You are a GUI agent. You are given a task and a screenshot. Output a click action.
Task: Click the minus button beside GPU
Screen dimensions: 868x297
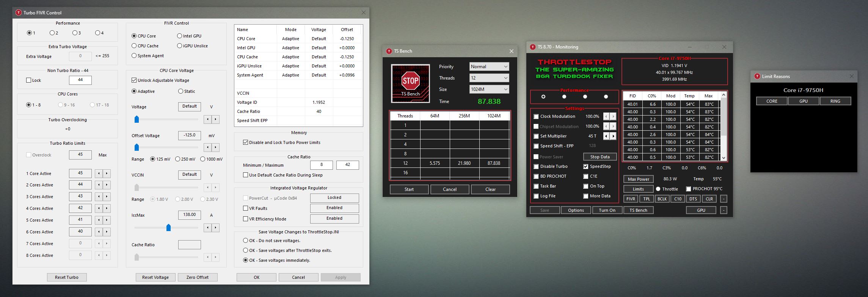(723, 210)
